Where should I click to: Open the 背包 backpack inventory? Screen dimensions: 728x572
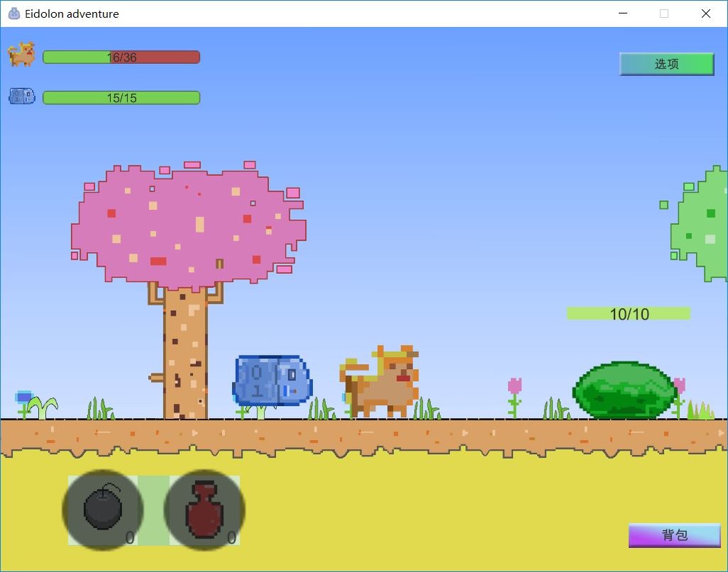pos(674,535)
